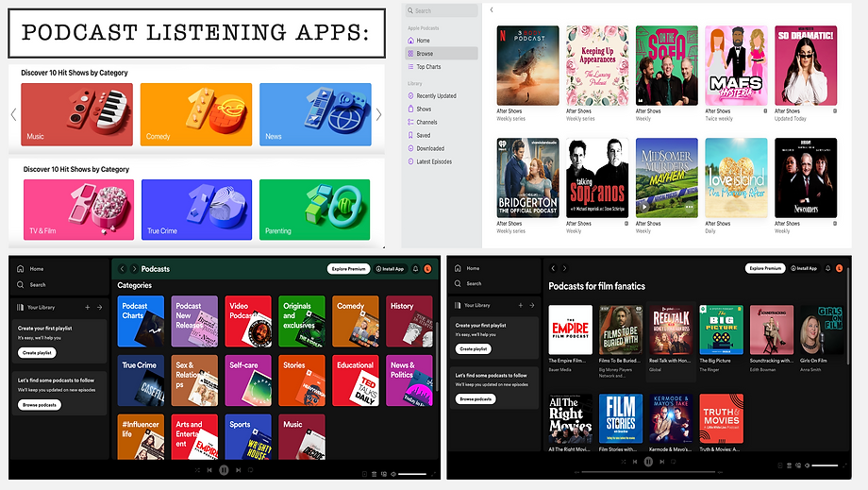868x490 pixels.
Task: Go forward in Spotify Podcasts window header
Action: point(134,269)
